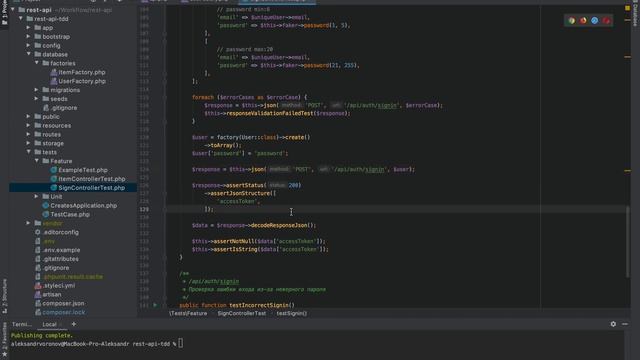Image resolution: width=640 pixels, height=360 pixels.
Task: Open the Favorites tool window side tab
Action: tap(4, 339)
